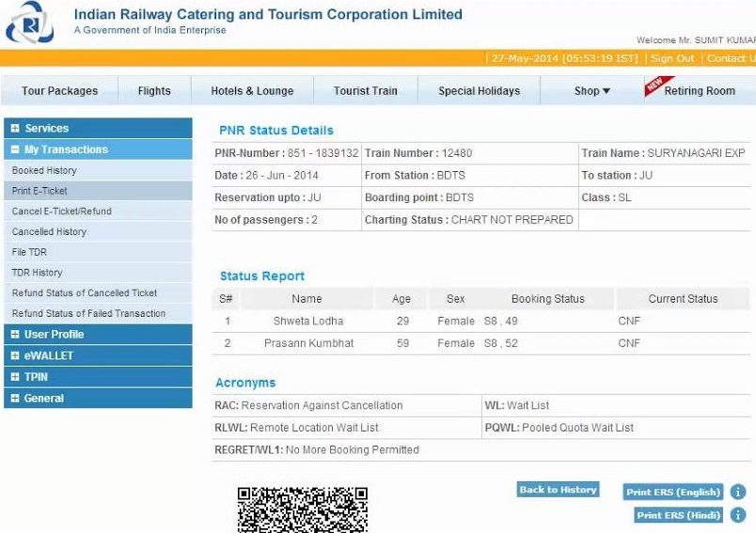Click Date 26 - Jun - 2014 cell
This screenshot has height=533, width=756.
(287, 176)
